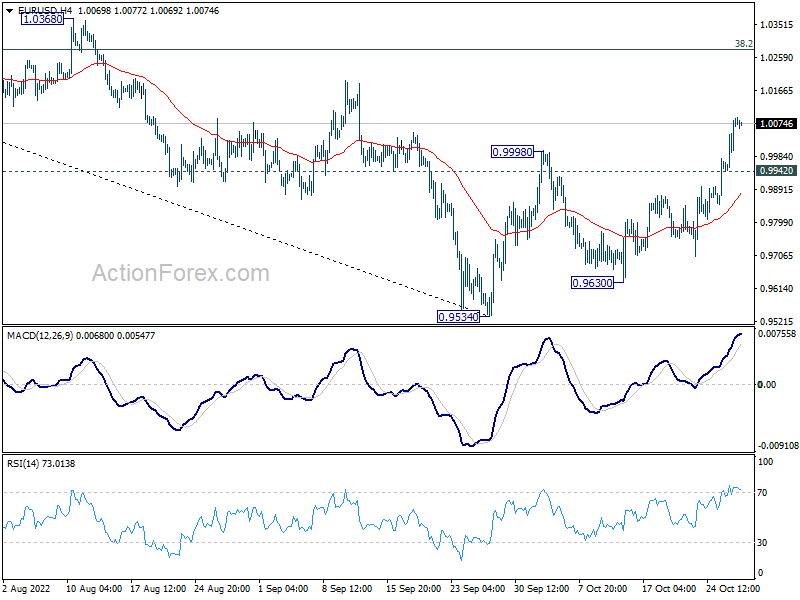Select the 30 Sep 12:00 time label
This screenshot has height=600, width=800.
541,589
